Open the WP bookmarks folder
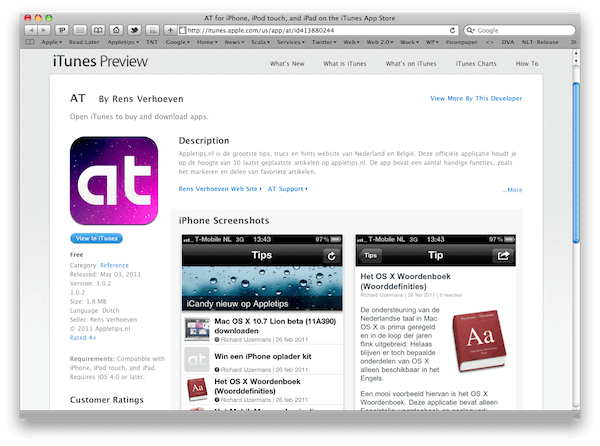600x446 pixels. 432,42
